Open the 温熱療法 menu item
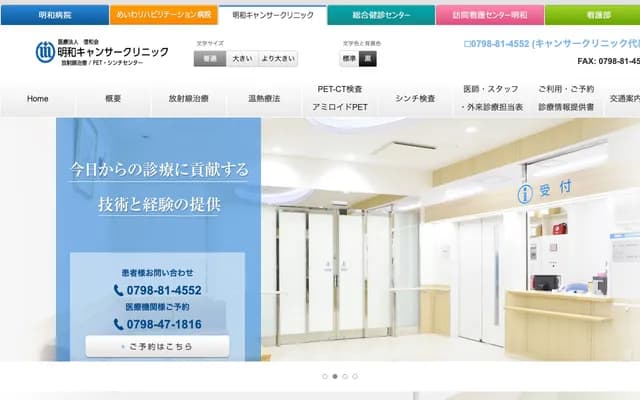This screenshot has width=640, height=400. coord(264,99)
